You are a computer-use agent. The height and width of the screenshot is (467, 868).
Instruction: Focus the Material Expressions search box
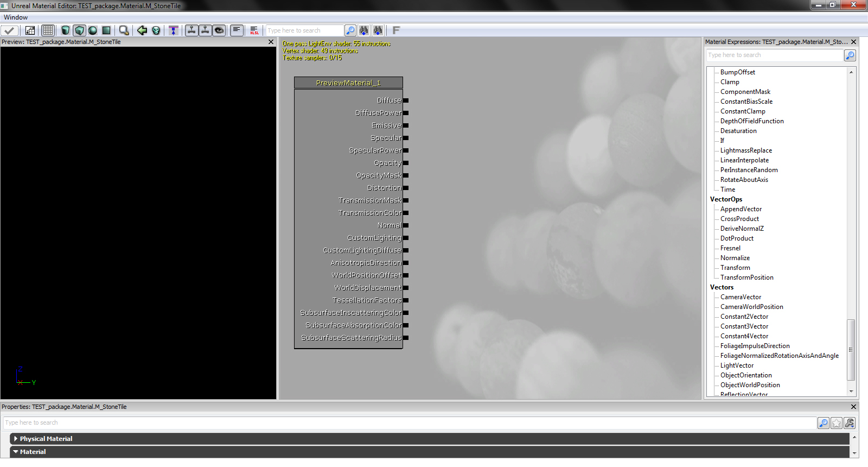point(775,55)
